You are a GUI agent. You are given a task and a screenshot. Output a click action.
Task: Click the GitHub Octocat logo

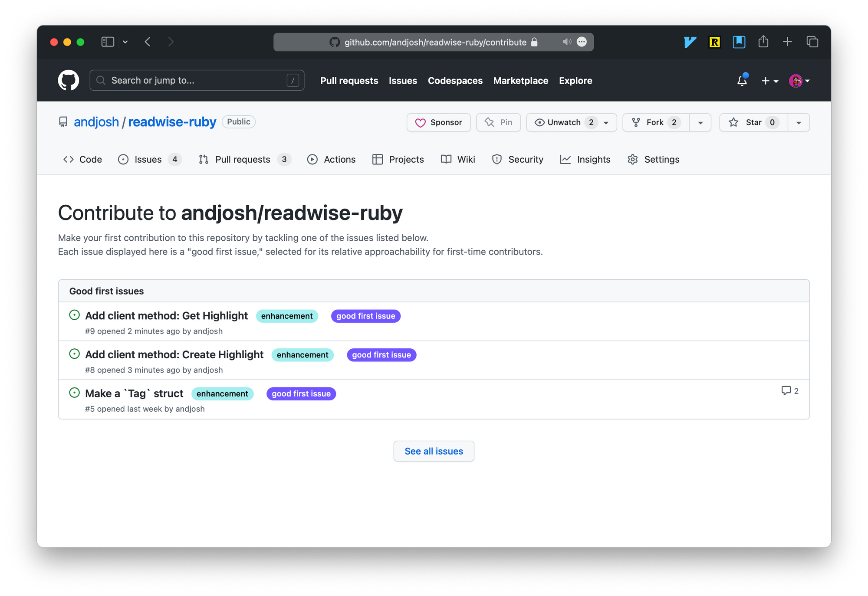69,80
